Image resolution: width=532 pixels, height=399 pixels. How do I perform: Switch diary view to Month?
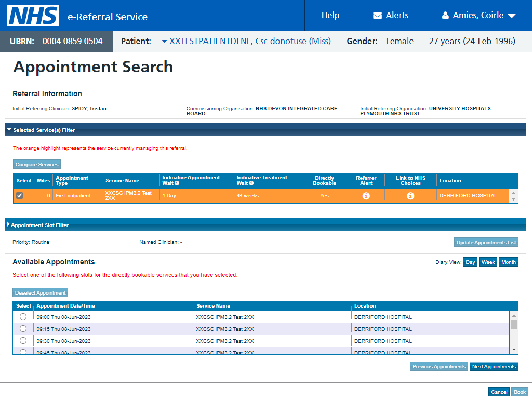(508, 262)
